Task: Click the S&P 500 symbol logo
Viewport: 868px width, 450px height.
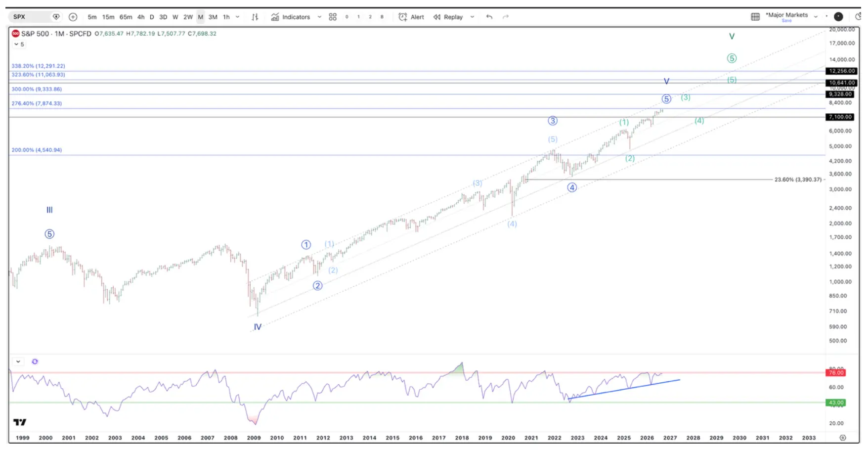Action: 16,34
